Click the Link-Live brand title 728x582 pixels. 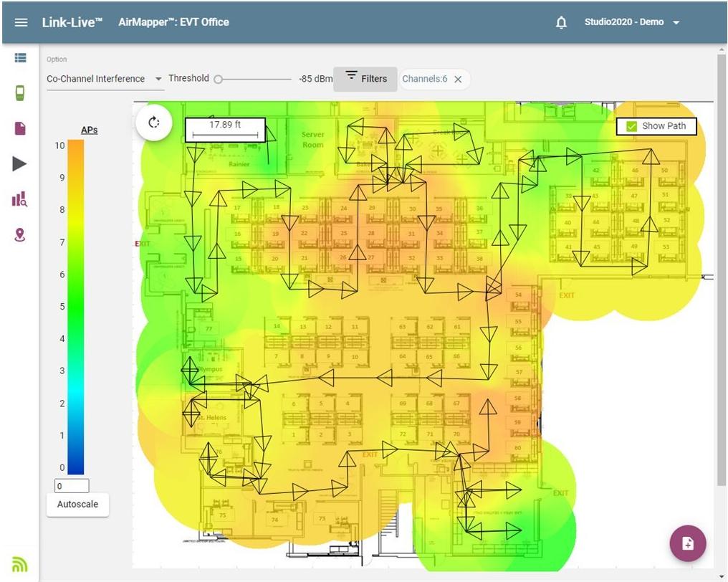click(72, 22)
